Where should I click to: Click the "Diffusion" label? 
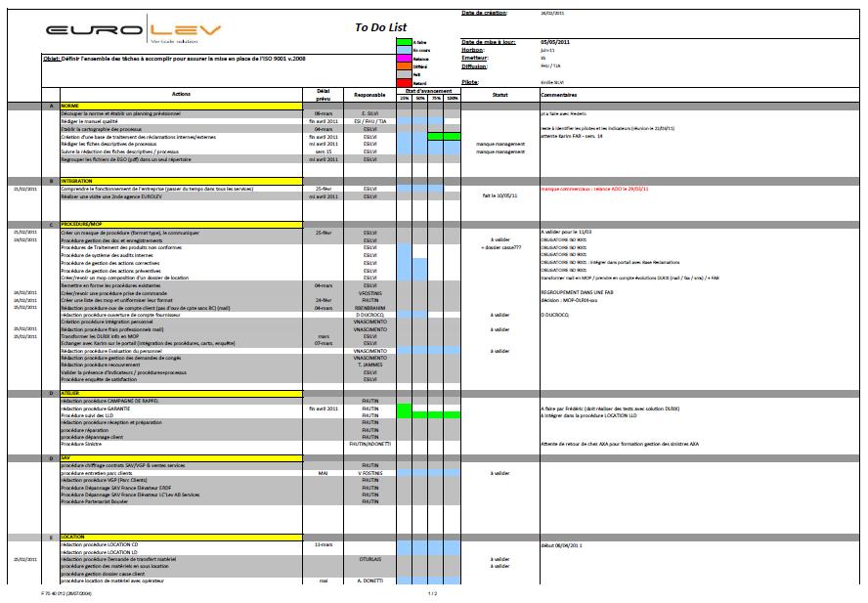pyautogui.click(x=474, y=66)
